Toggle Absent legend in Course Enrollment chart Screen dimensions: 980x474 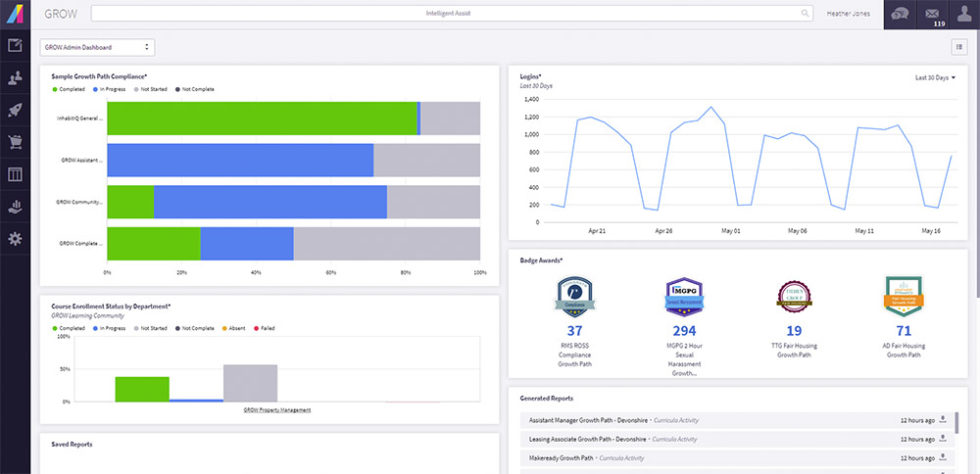tap(234, 328)
